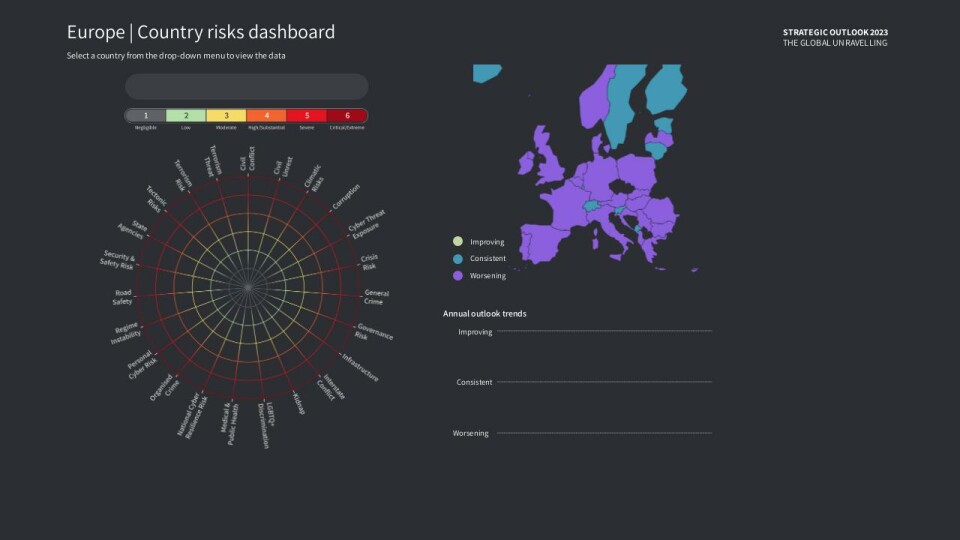Select risk level 6 Critical/Extreme swatch
Screen dimensions: 960x540
[347, 115]
